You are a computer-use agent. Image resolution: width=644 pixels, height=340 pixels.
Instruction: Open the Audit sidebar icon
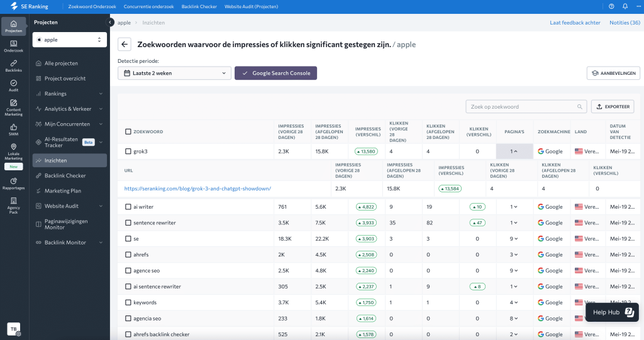point(14,85)
